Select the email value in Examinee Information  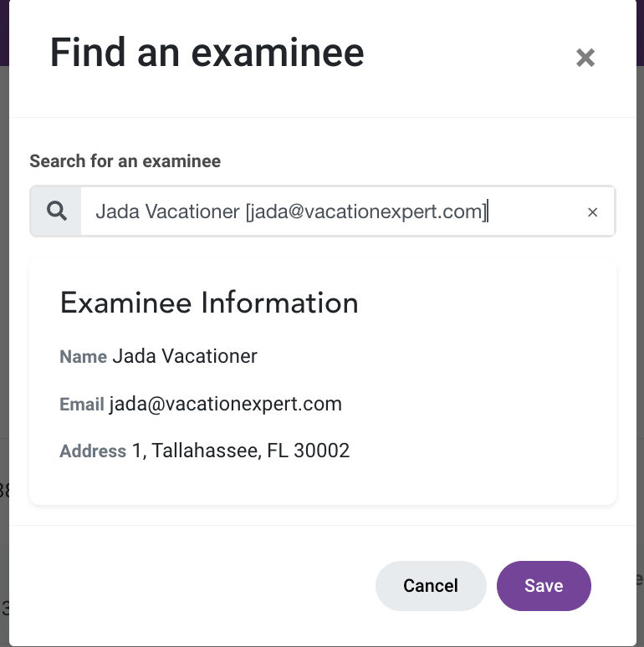point(226,404)
